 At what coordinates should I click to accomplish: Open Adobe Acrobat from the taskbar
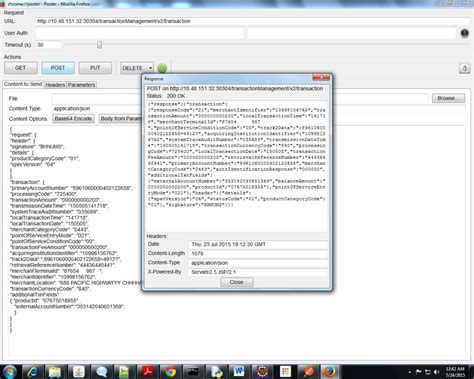coord(147,372)
